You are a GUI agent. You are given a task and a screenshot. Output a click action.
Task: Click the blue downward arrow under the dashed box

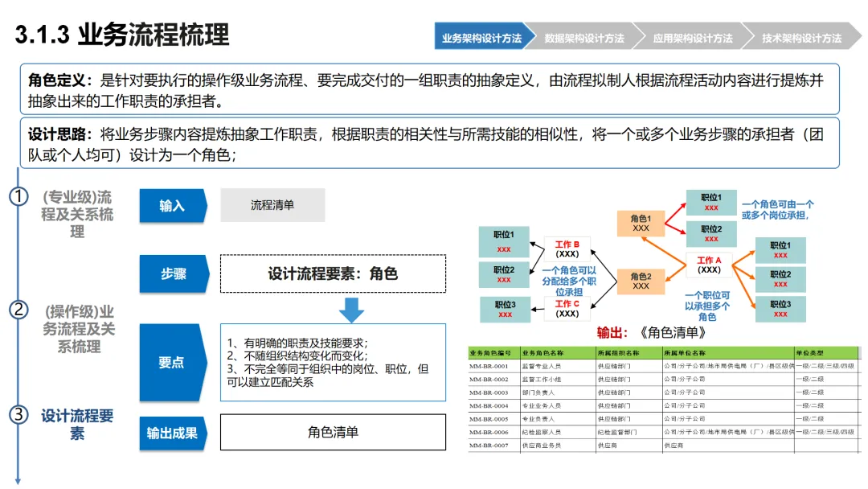click(x=351, y=310)
